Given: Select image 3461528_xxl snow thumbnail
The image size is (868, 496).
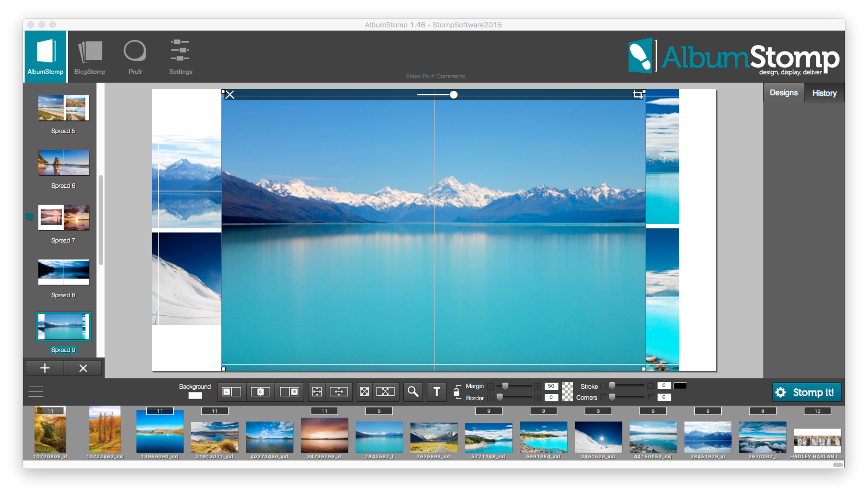Looking at the screenshot, I should (x=598, y=437).
